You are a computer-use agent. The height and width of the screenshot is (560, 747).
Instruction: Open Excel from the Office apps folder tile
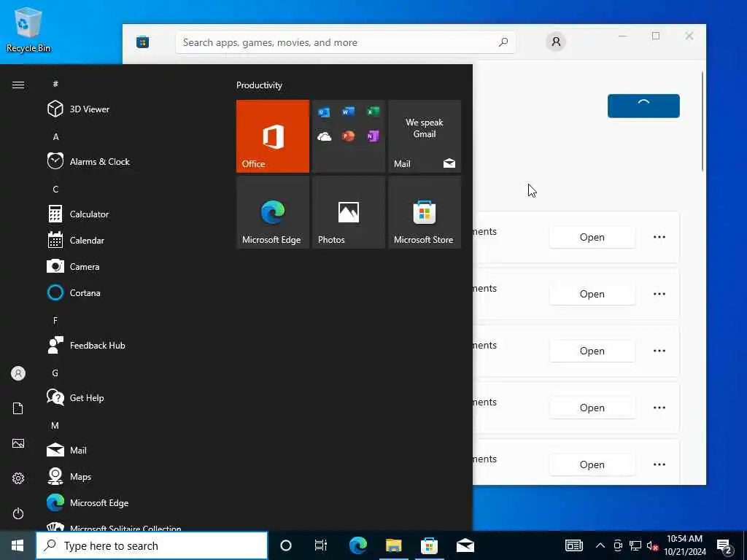(x=373, y=112)
